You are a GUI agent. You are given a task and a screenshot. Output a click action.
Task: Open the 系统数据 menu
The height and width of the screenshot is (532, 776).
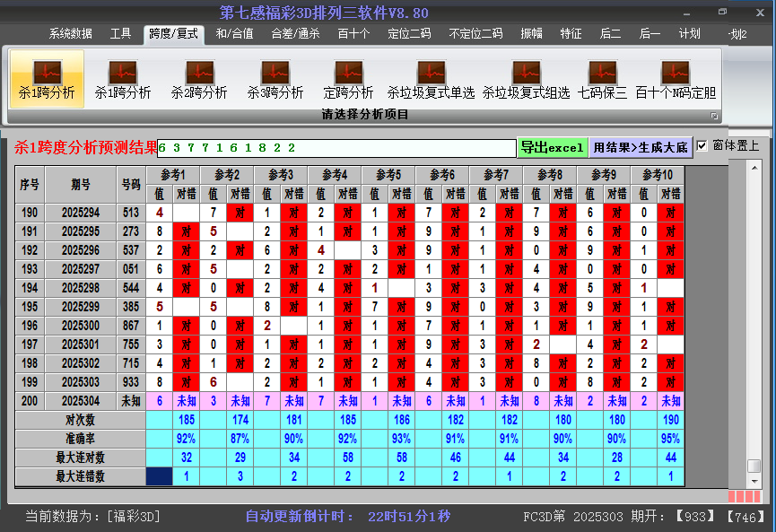click(x=71, y=34)
